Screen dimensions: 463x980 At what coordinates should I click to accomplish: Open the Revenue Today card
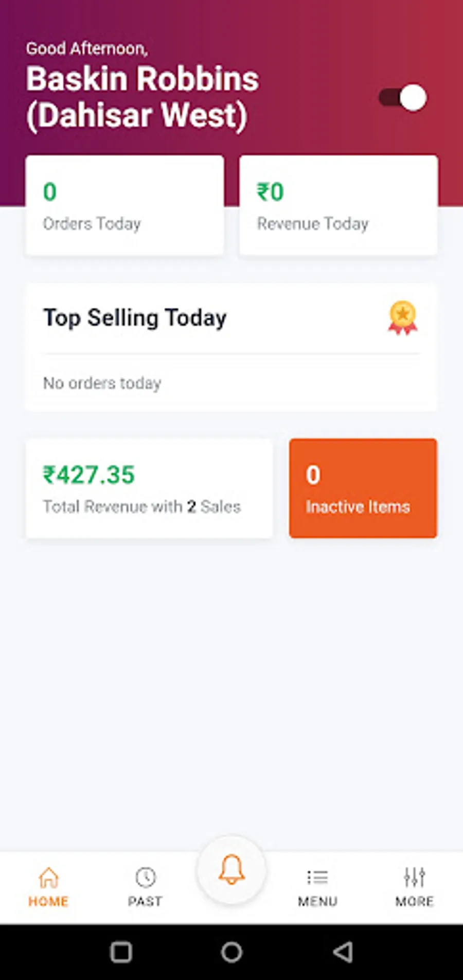pos(339,205)
